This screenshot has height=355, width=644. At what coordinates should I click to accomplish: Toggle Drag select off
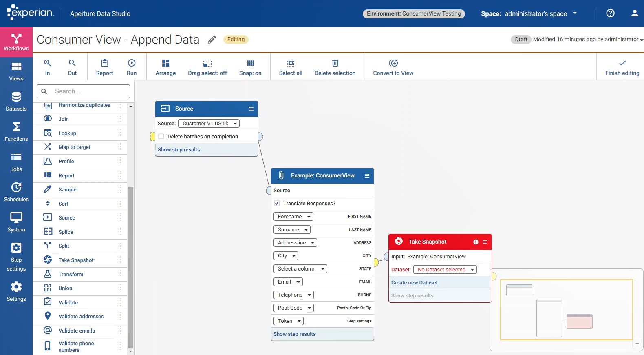(x=207, y=67)
